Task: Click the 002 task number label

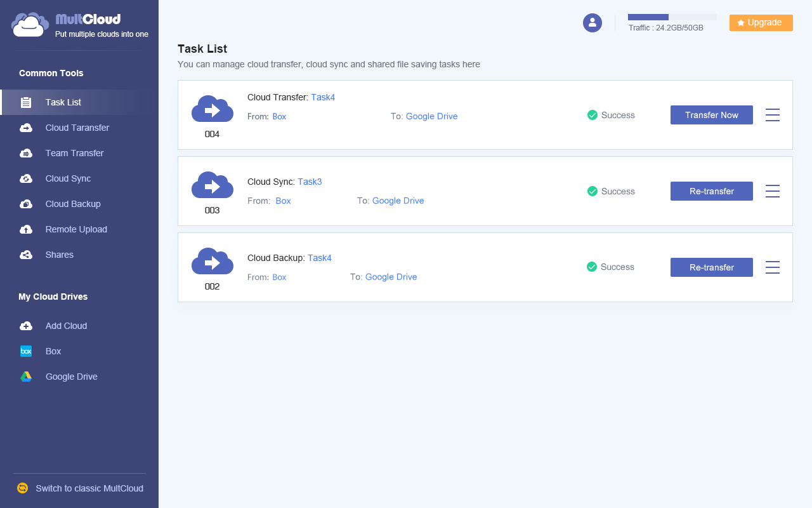Action: click(212, 286)
